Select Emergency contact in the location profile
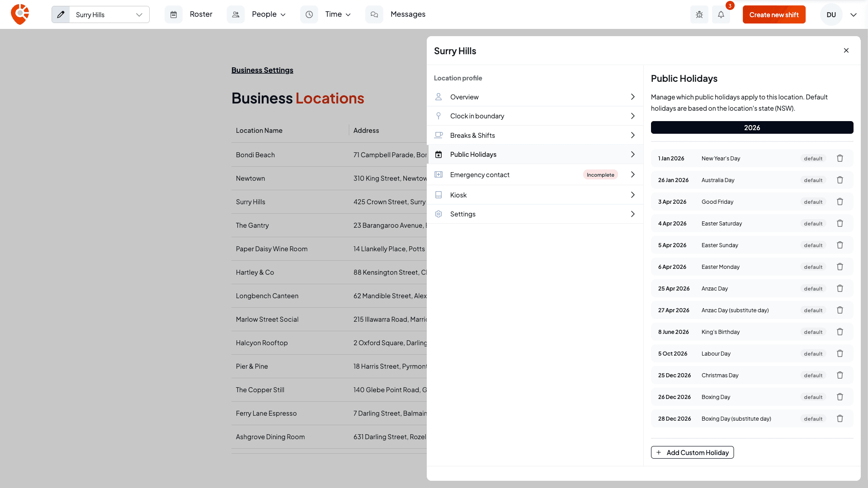 coord(535,174)
